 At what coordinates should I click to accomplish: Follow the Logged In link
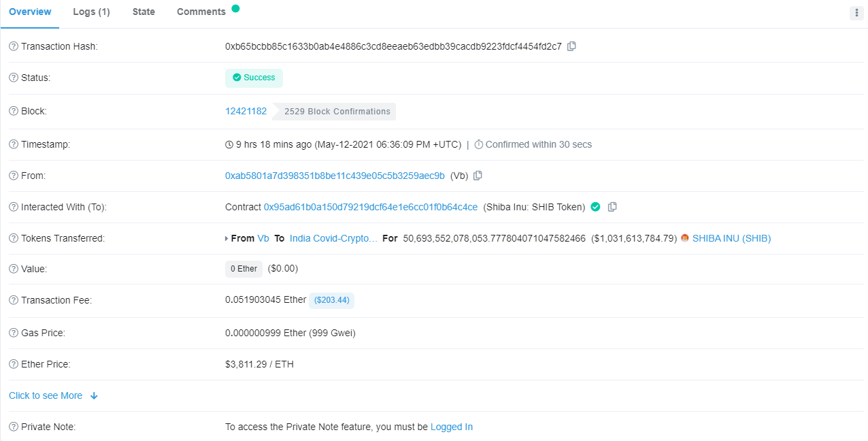(452, 427)
